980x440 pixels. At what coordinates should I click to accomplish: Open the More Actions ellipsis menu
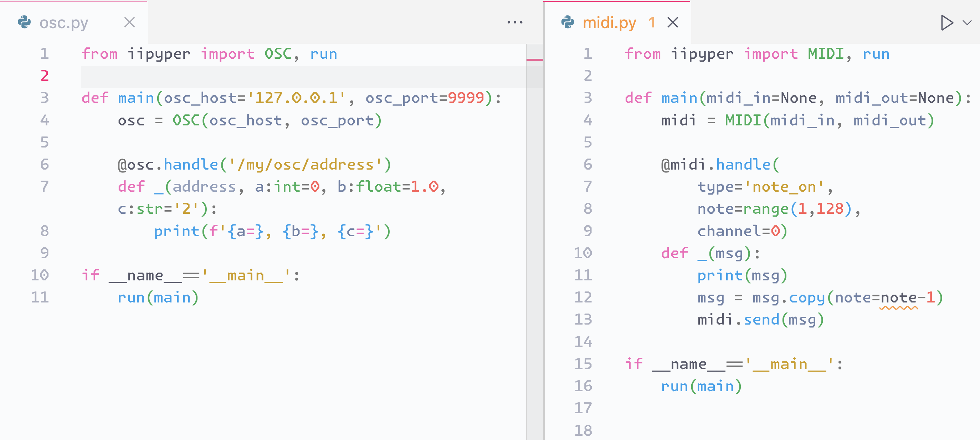[x=515, y=22]
